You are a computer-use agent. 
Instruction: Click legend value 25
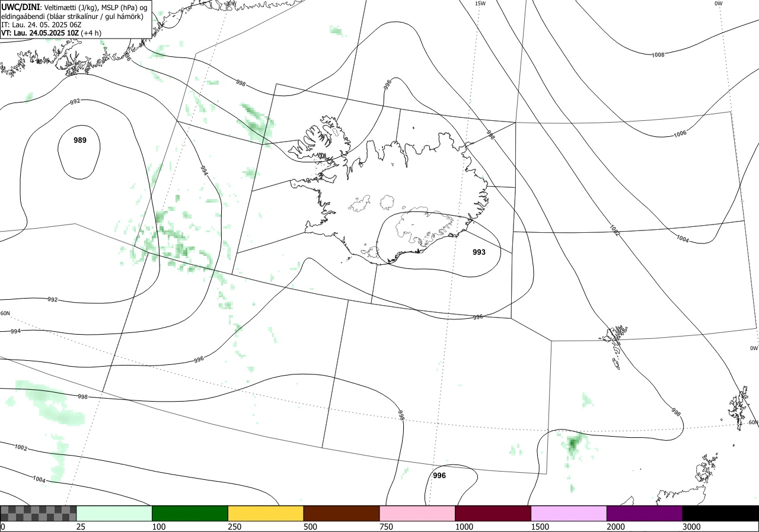(81, 527)
